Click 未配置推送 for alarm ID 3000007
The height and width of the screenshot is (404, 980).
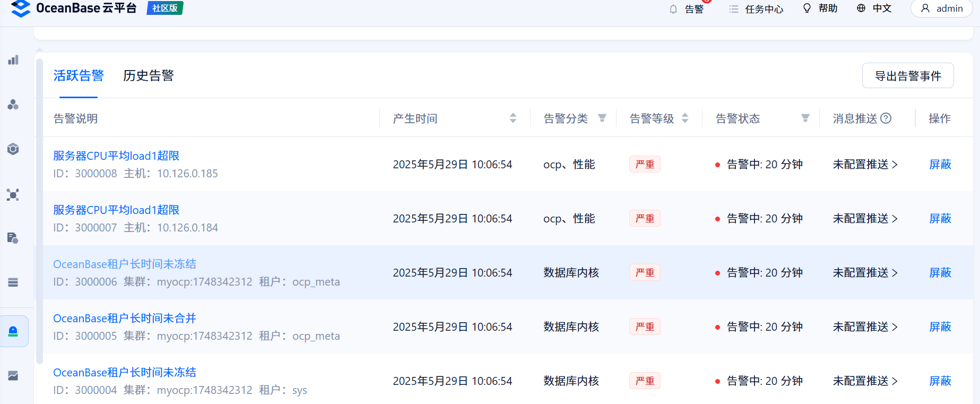click(865, 219)
